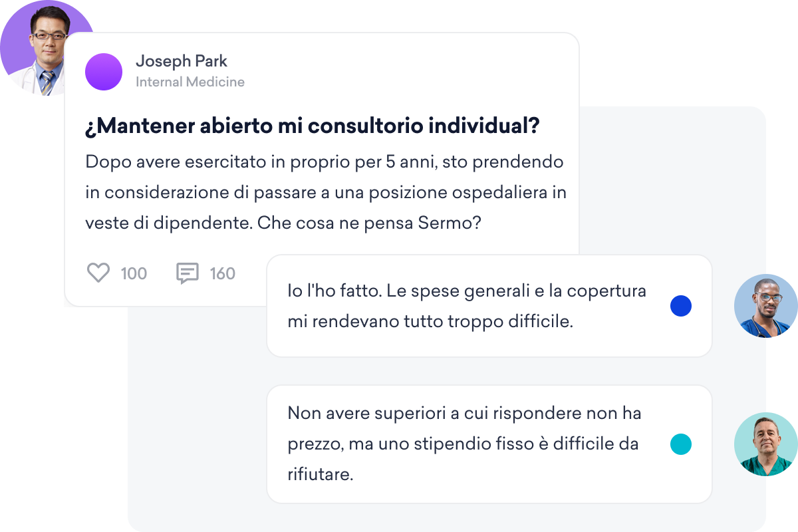The width and height of the screenshot is (798, 532).
Task: Open the reply beginning 'Non avere superiori'
Action: tap(489, 444)
